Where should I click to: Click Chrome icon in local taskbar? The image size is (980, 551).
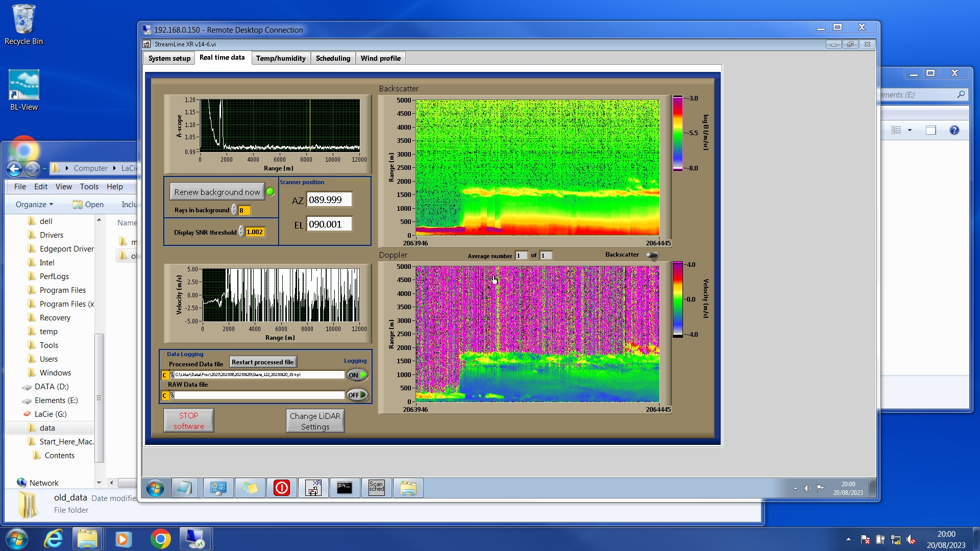click(160, 539)
